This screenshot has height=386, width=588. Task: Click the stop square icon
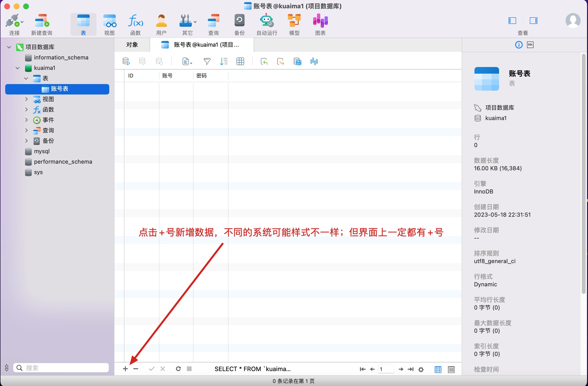point(189,369)
